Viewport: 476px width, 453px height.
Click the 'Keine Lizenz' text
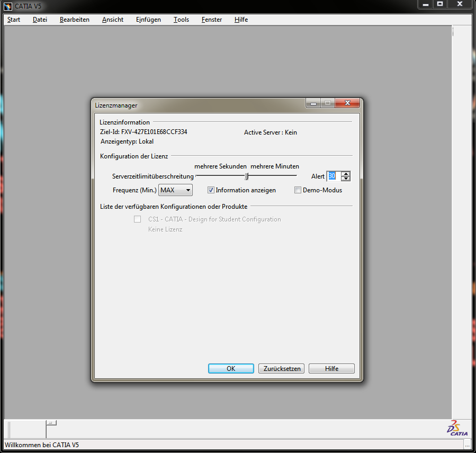165,229
